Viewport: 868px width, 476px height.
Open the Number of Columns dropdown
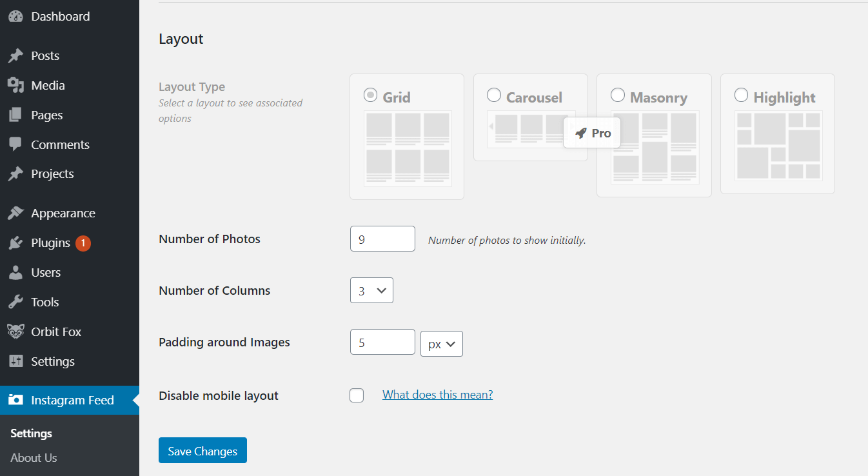coord(371,291)
